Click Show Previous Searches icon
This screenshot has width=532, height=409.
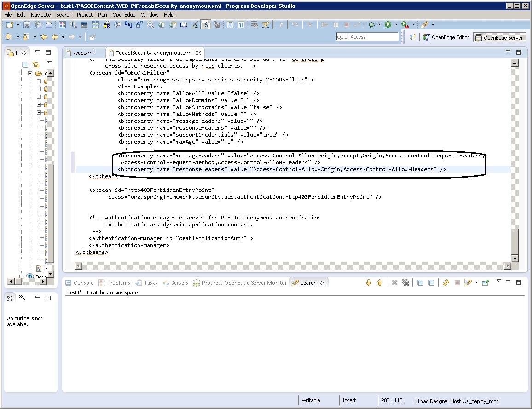pos(468,282)
